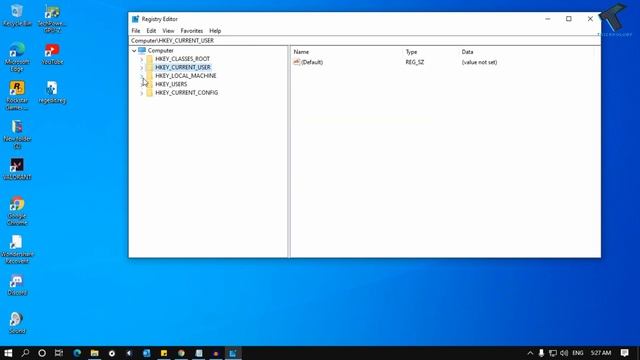Screen dimensions: 640x360
Task: Open the Help menu
Action: tap(215, 31)
